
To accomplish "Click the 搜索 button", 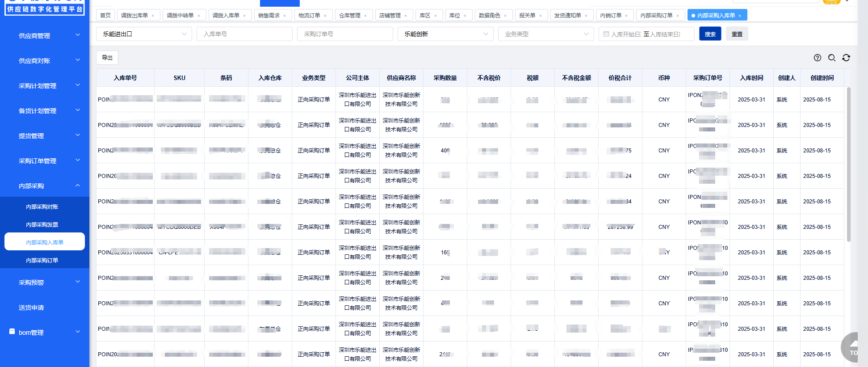I will pos(710,34).
